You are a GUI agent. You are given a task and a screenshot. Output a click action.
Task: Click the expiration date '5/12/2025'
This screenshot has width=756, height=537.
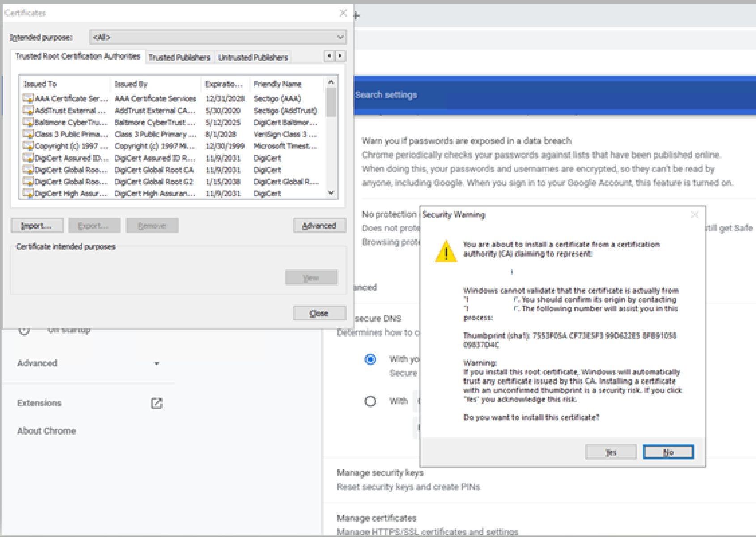[x=223, y=122]
